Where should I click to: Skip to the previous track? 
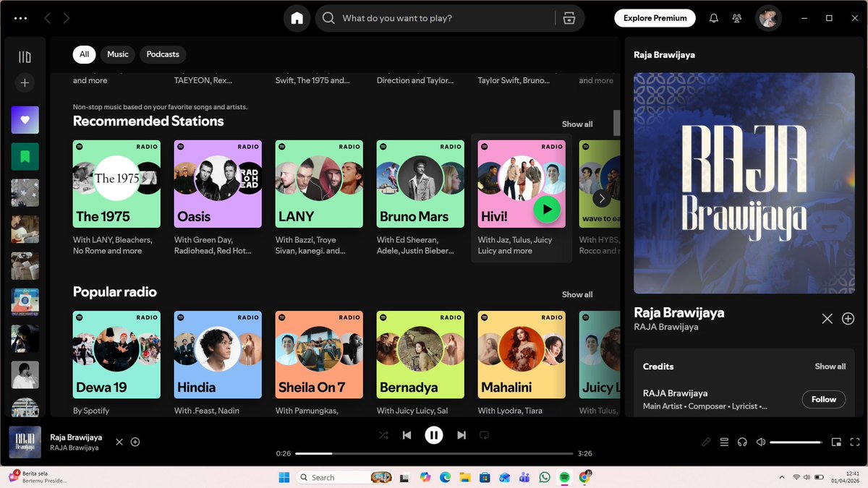407,435
